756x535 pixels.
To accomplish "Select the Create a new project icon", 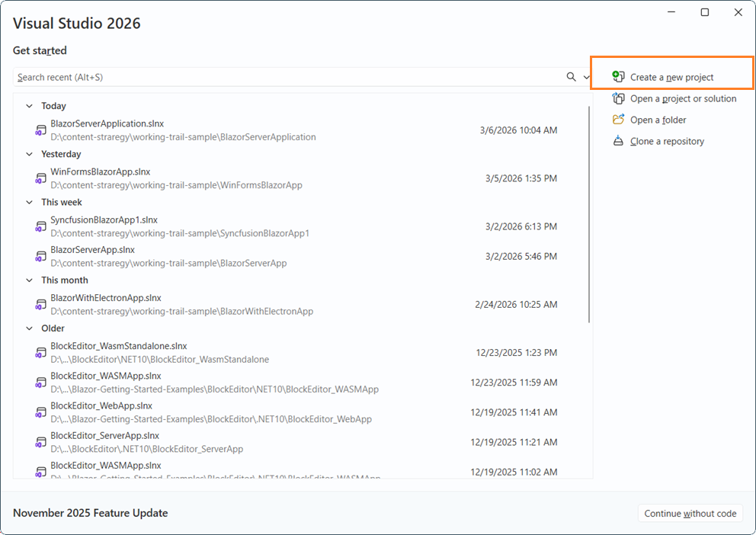I will tap(617, 76).
